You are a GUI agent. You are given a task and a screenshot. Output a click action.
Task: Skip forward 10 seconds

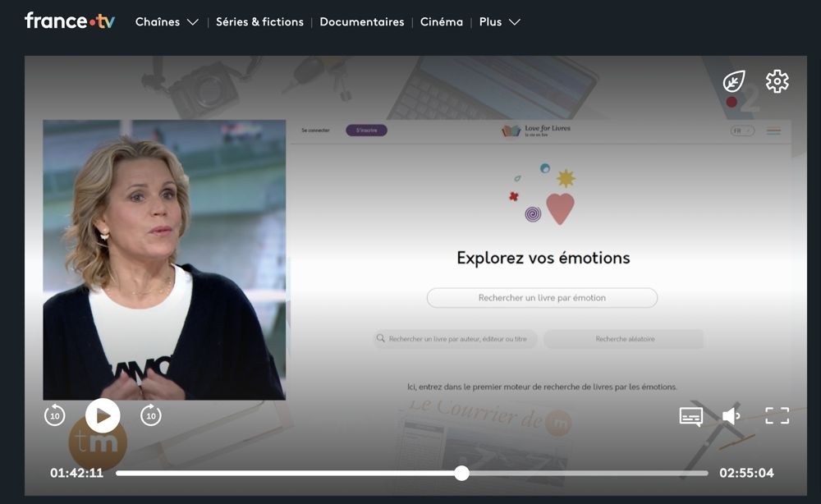click(151, 415)
